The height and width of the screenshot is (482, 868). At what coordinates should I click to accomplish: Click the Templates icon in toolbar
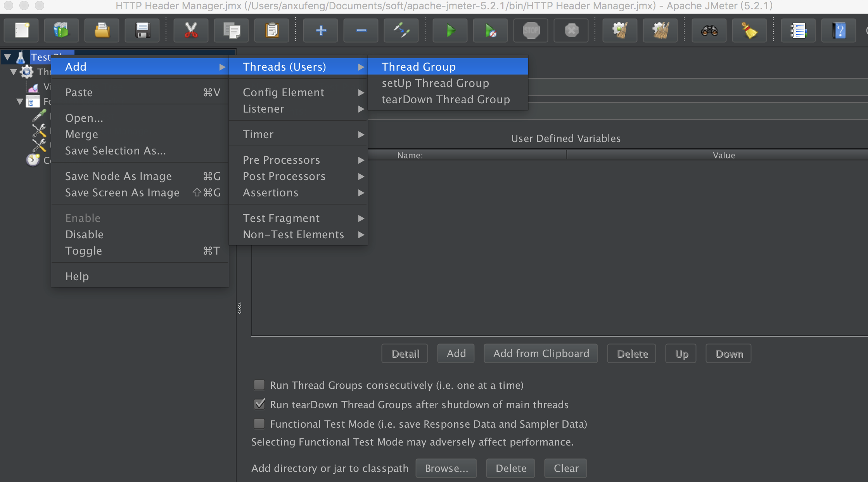[61, 30]
